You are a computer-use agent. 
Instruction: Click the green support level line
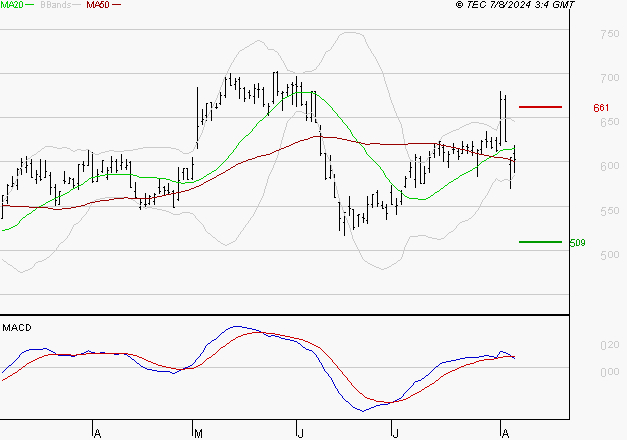click(540, 242)
